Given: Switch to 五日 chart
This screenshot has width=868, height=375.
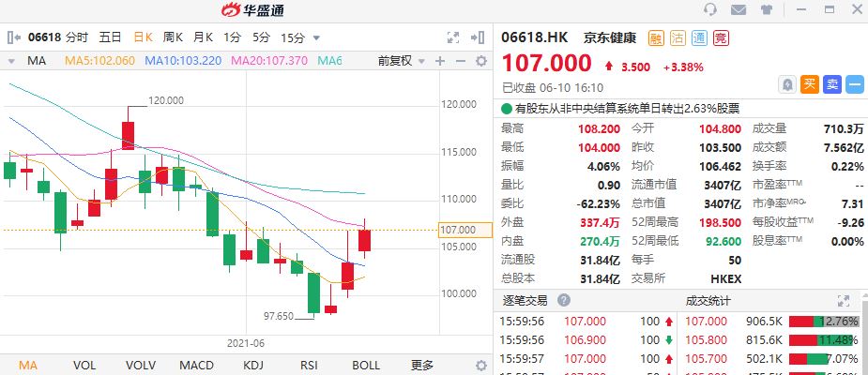Looking at the screenshot, I should point(110,37).
